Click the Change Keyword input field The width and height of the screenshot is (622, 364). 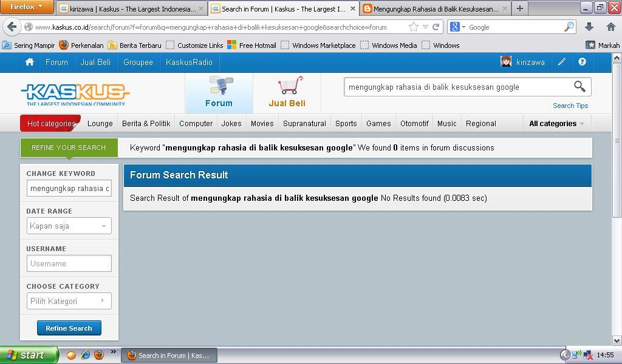69,188
